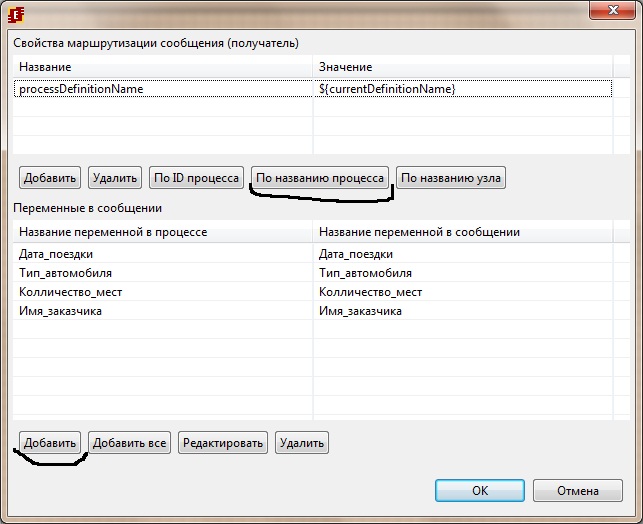Select Колличество_мест in message variable column

click(x=463, y=292)
